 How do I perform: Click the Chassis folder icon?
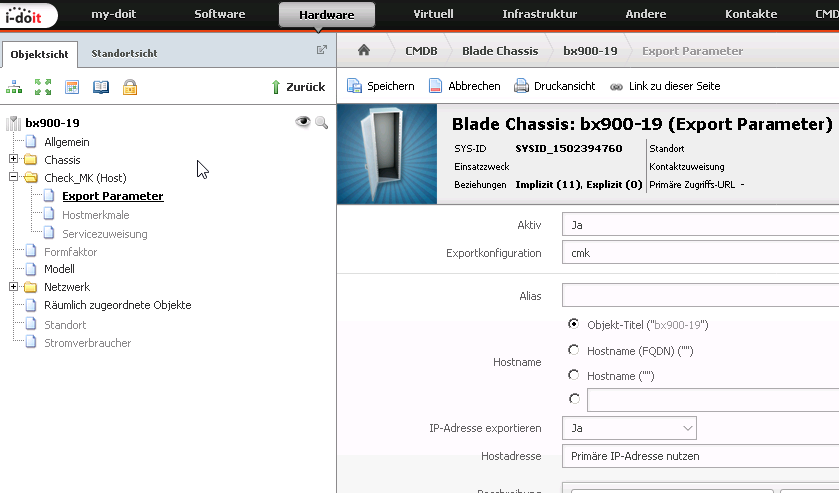tap(31, 160)
